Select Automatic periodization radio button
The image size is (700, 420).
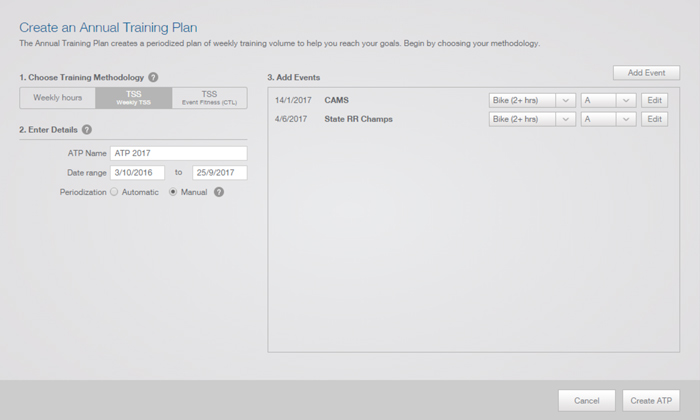click(114, 192)
